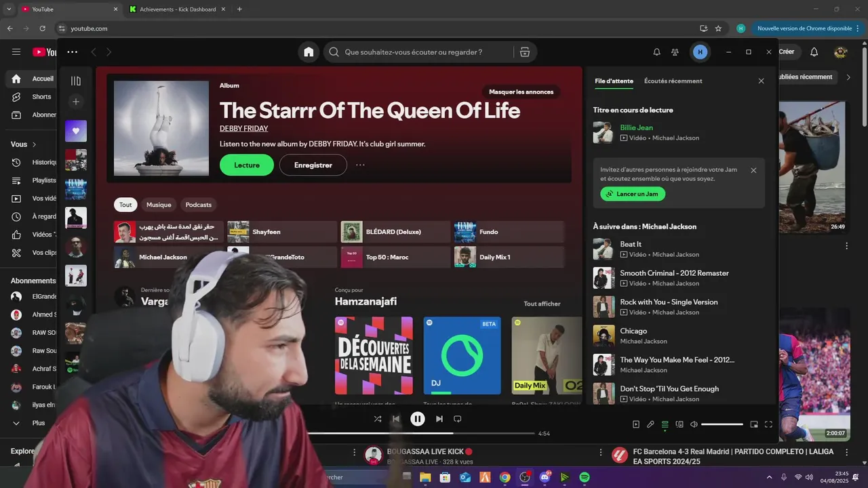Image resolution: width=868 pixels, height=488 pixels.
Task: Open Daily Mix 1 tile
Action: (509, 257)
